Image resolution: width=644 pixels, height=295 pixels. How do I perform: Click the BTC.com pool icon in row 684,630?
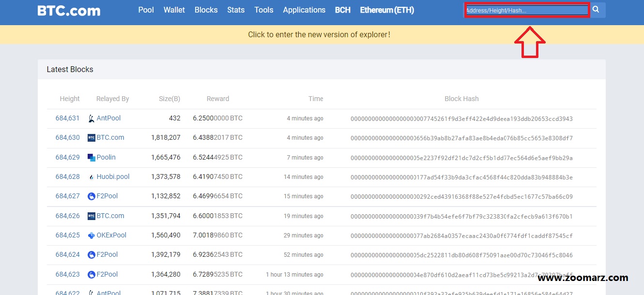tap(91, 138)
